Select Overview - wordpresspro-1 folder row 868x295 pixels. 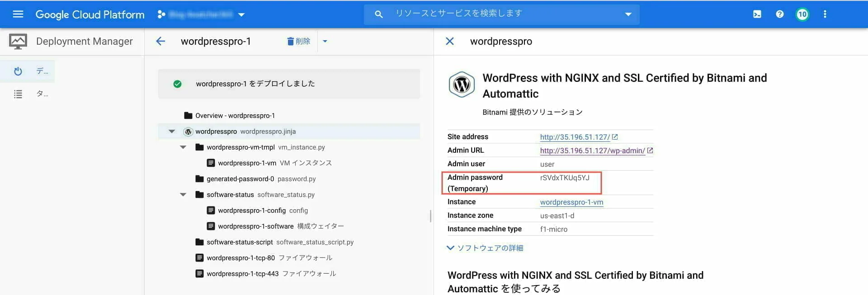point(289,116)
